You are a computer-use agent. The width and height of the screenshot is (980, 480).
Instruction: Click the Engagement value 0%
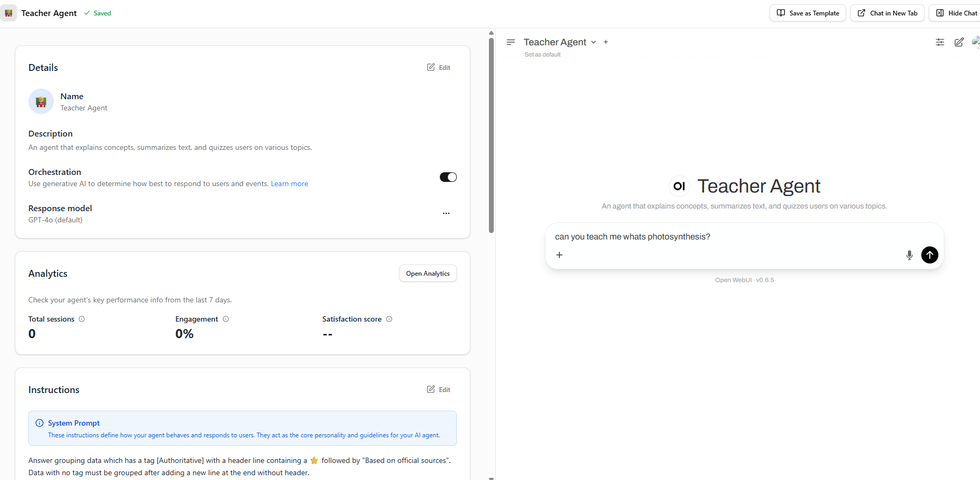click(185, 334)
